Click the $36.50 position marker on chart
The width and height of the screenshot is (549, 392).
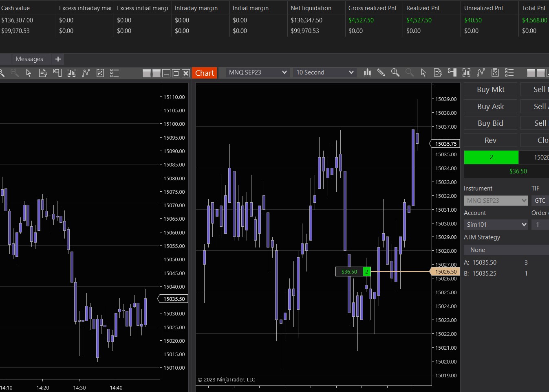click(x=349, y=272)
